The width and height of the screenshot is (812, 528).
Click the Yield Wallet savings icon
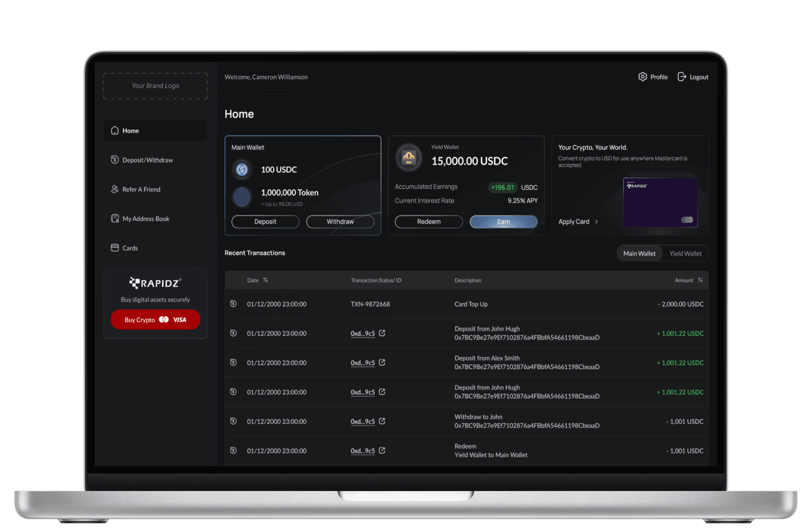point(409,158)
